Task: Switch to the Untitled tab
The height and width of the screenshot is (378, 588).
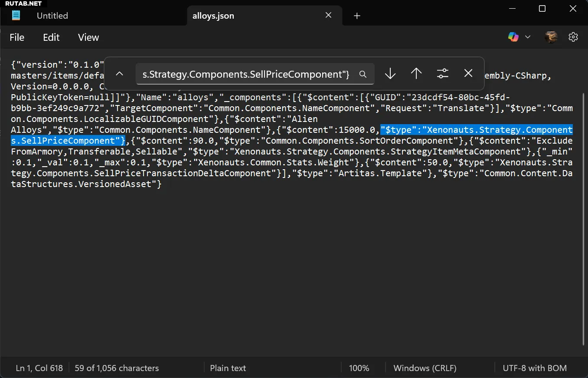Action: 52,16
